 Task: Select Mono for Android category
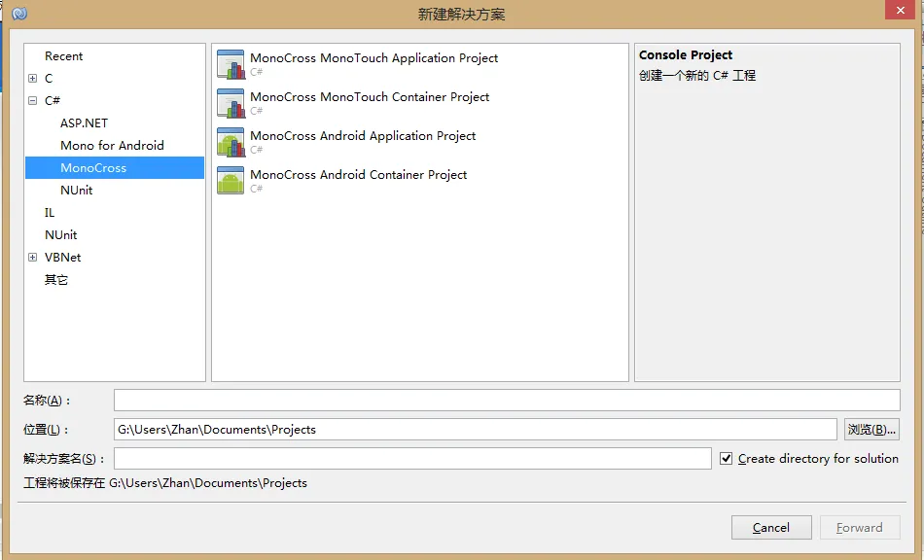click(112, 146)
